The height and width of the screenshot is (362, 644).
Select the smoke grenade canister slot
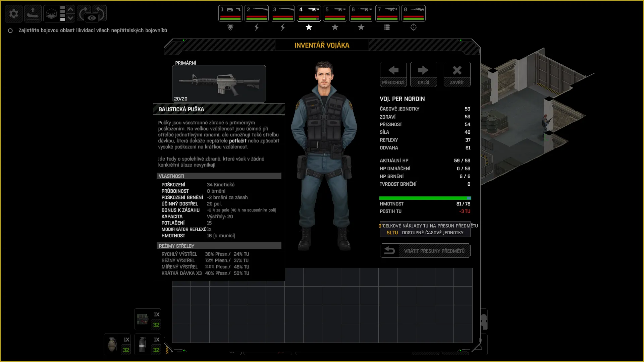tap(148, 344)
